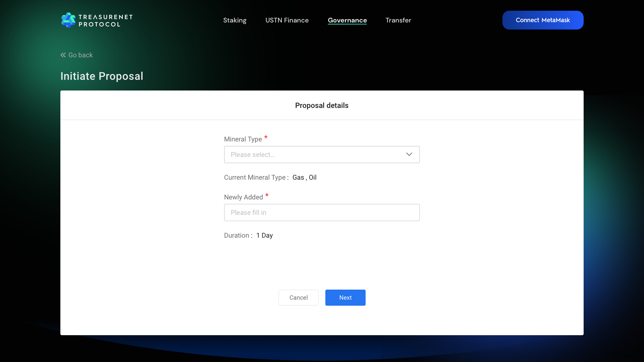The width and height of the screenshot is (644, 362).
Task: Open the Mineral Type dropdown
Action: 322,155
